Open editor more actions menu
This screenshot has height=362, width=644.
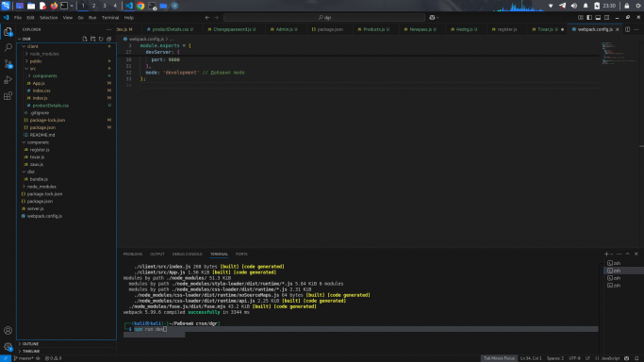click(636, 29)
